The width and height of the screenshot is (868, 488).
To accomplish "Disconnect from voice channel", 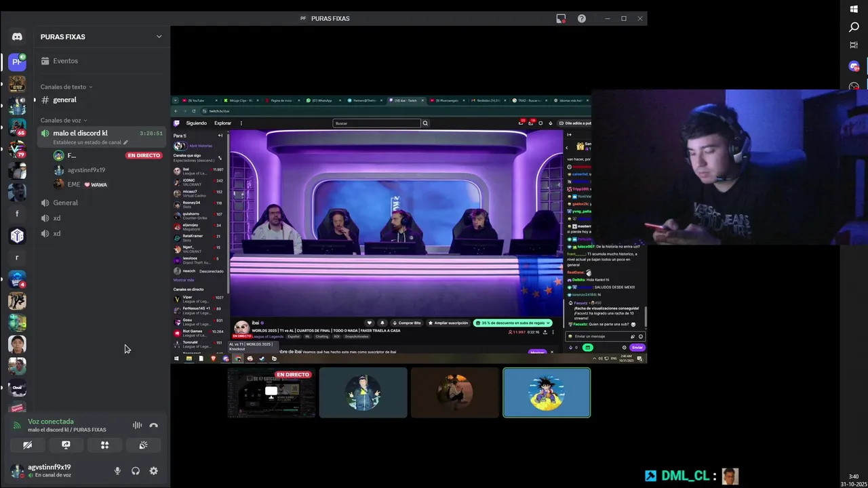I will click(x=153, y=426).
